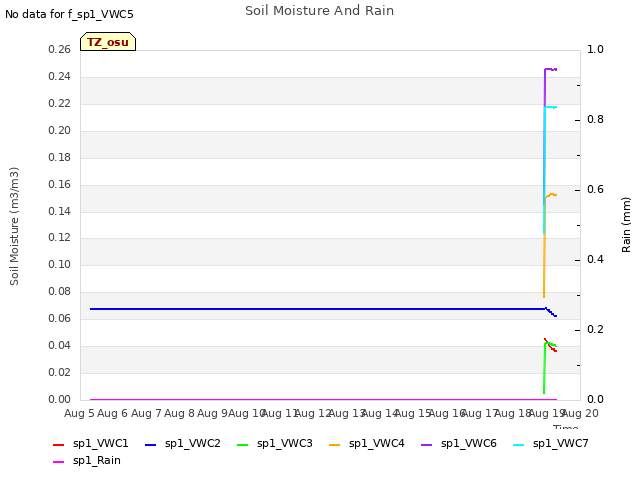The height and width of the screenshot is (480, 640).
Task: Click the orange sp1_VWC4 plateau line
Action: pyautogui.click(x=551, y=195)
